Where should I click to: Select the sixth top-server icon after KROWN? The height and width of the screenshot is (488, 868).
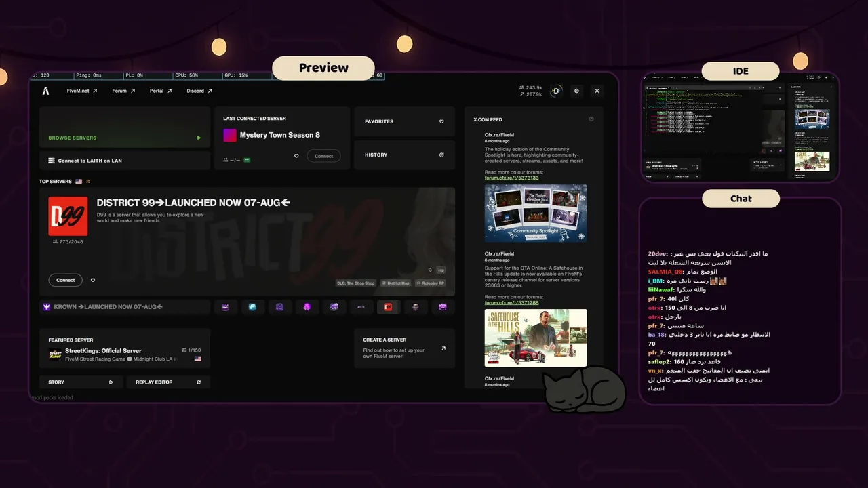pyautogui.click(x=361, y=307)
